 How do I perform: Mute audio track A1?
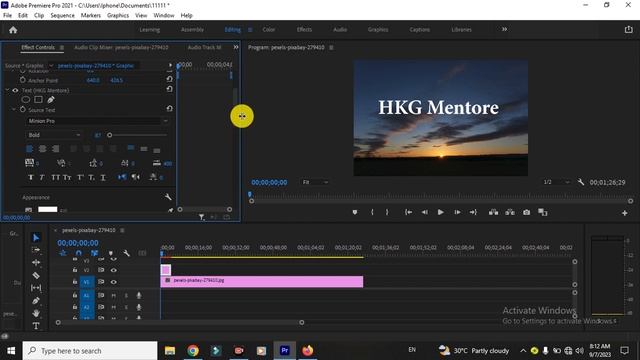click(x=113, y=296)
